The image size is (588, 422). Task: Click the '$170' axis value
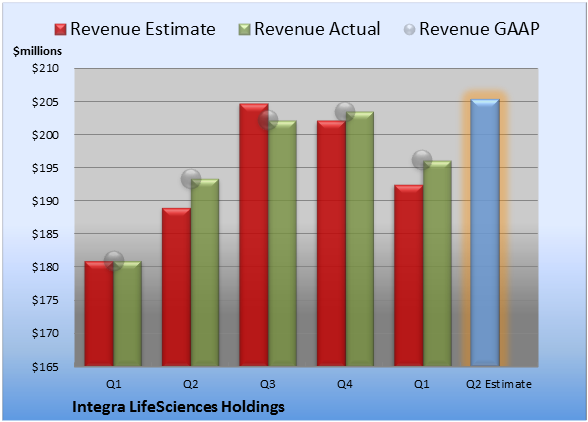[x=45, y=333]
